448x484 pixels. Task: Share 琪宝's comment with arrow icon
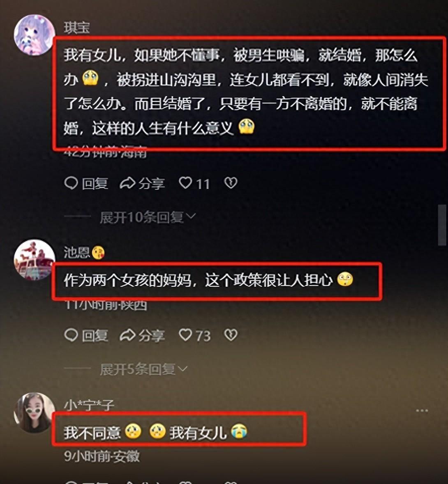(142, 183)
